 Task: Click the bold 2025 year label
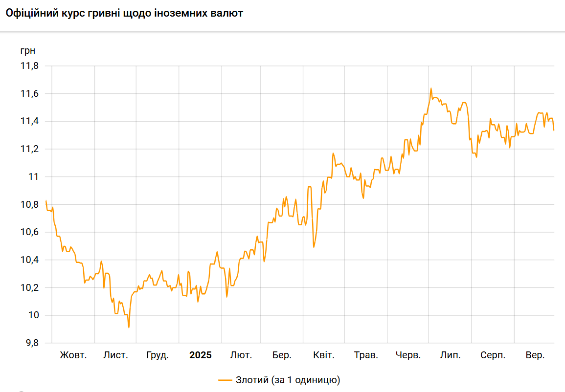point(201,355)
